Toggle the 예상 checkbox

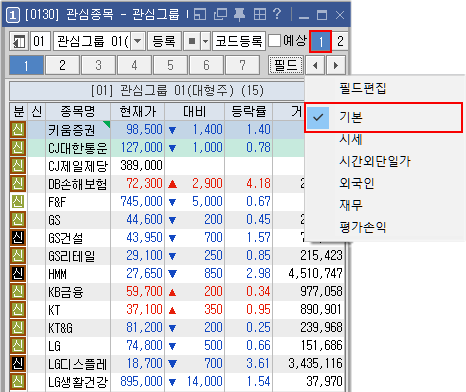pos(275,41)
